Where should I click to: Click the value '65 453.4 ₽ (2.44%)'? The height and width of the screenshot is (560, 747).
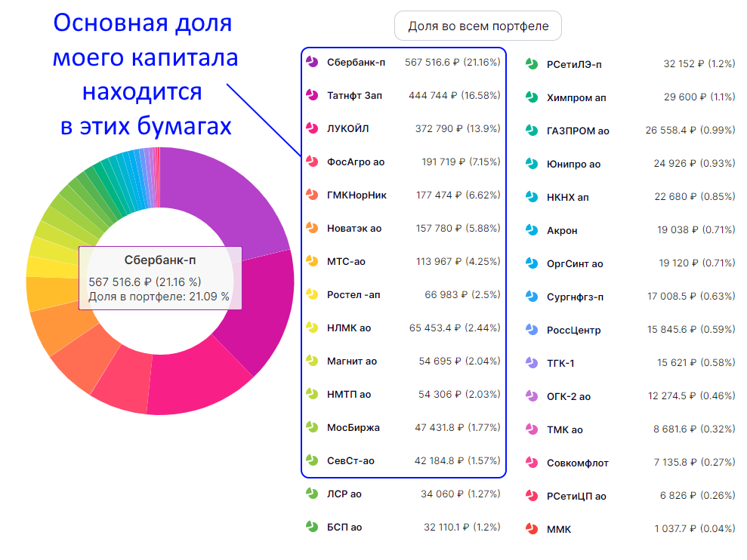(x=455, y=328)
